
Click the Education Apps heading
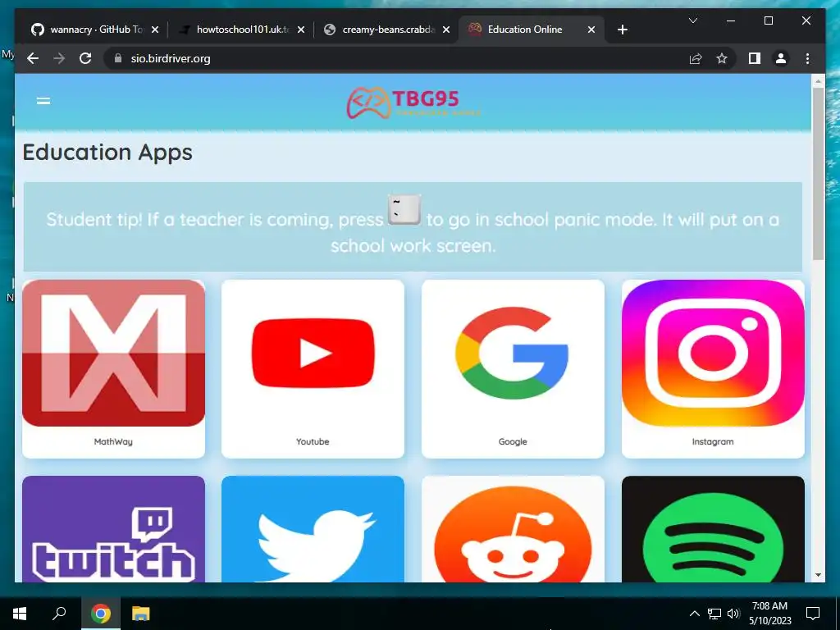[x=107, y=153]
